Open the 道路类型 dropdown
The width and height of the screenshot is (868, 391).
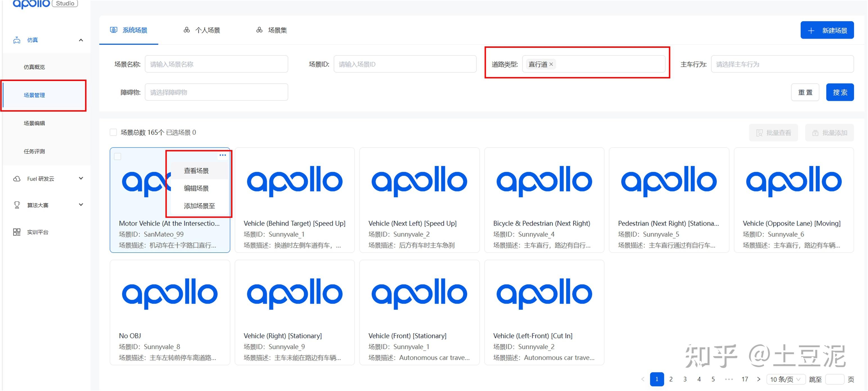coord(594,64)
